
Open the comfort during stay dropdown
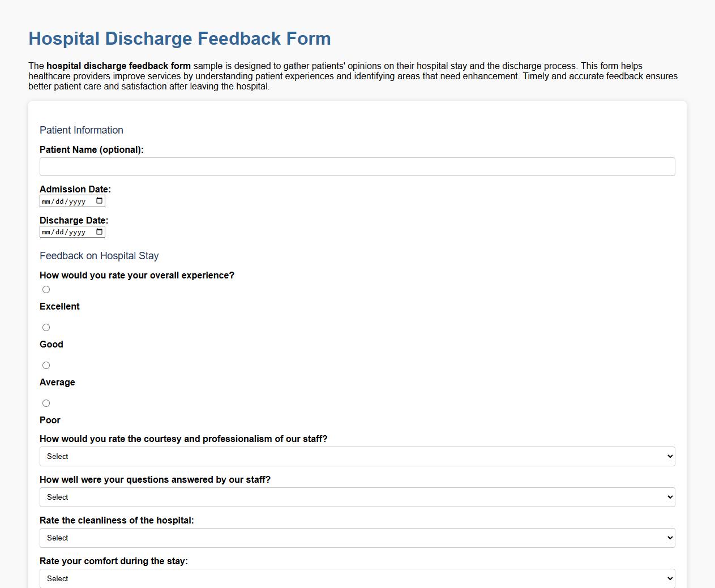(x=357, y=578)
